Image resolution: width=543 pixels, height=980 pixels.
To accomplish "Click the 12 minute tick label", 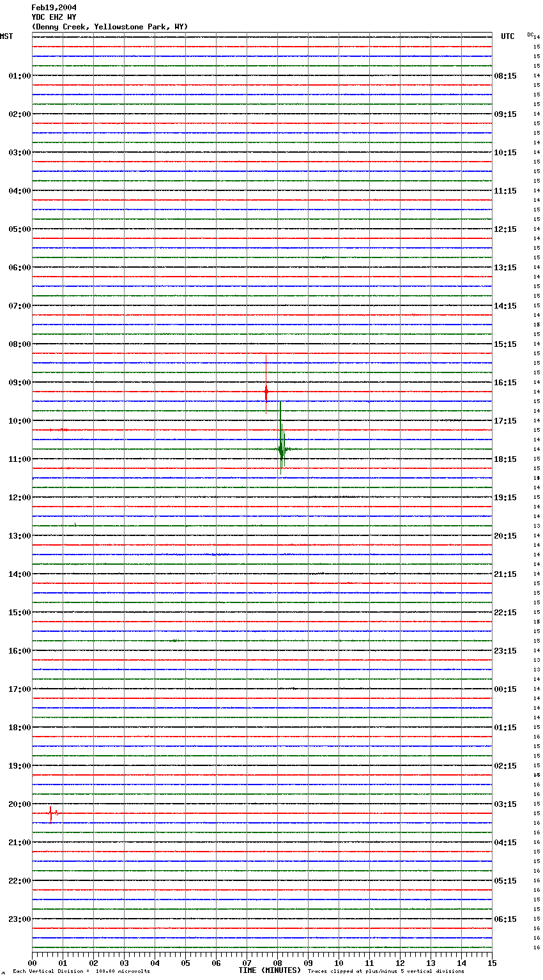I will coord(400,963).
